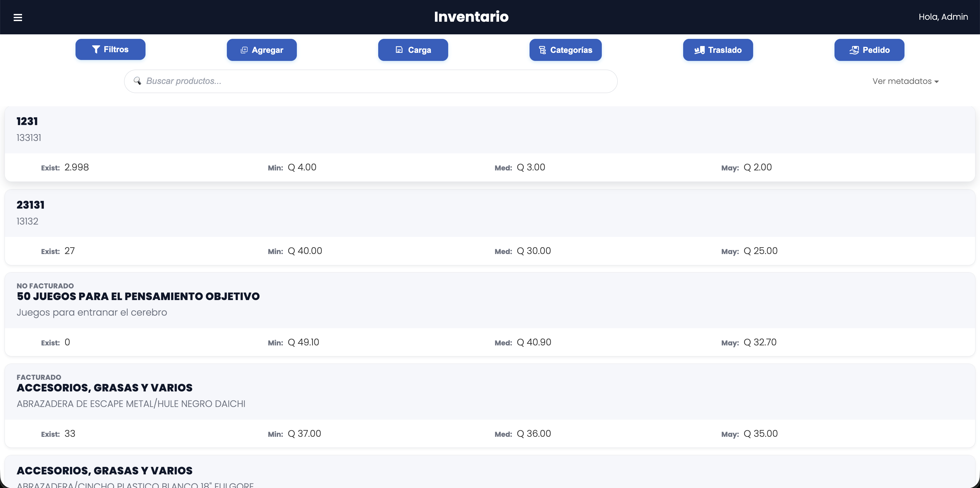Click the funnel icon on Filtros
Viewport: 980px width, 488px height.
coord(96,50)
